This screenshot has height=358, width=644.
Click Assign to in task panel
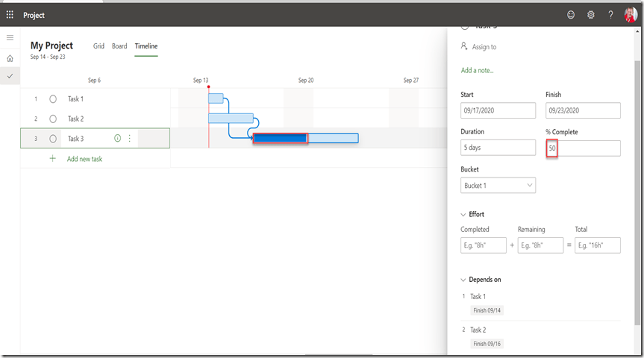tap(484, 47)
